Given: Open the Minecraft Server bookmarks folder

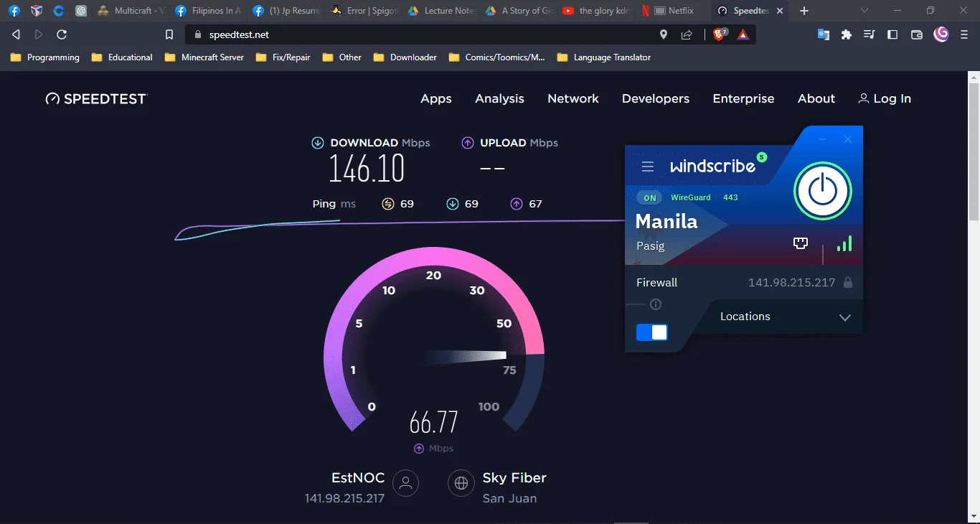Looking at the screenshot, I should pos(204,57).
